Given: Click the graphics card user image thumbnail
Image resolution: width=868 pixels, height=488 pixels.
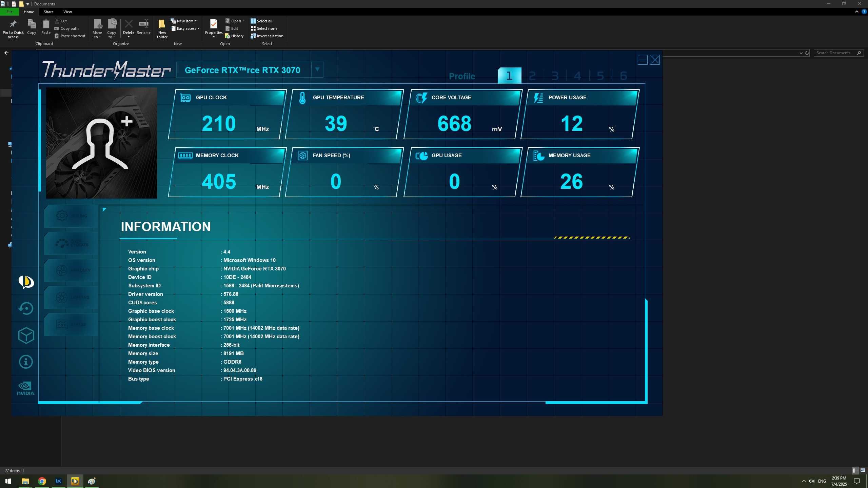Looking at the screenshot, I should point(102,143).
